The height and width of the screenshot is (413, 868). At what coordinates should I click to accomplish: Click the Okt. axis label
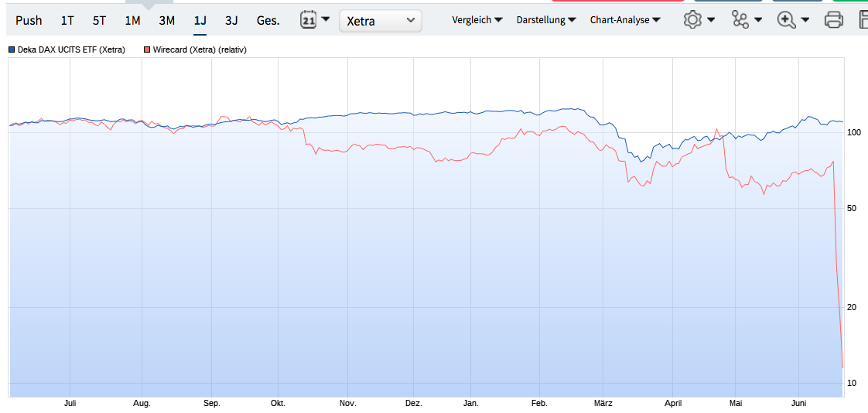tap(278, 403)
